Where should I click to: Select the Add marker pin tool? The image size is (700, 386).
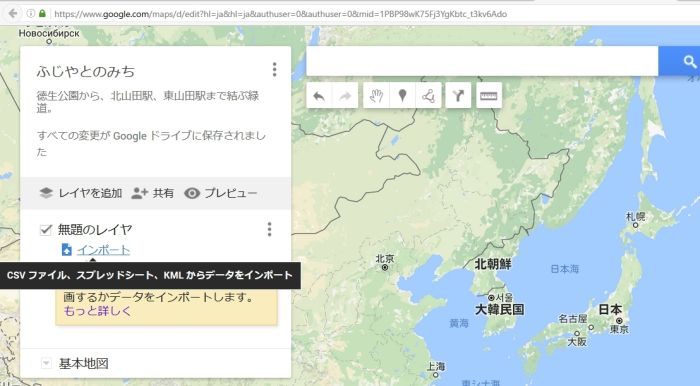coord(402,95)
